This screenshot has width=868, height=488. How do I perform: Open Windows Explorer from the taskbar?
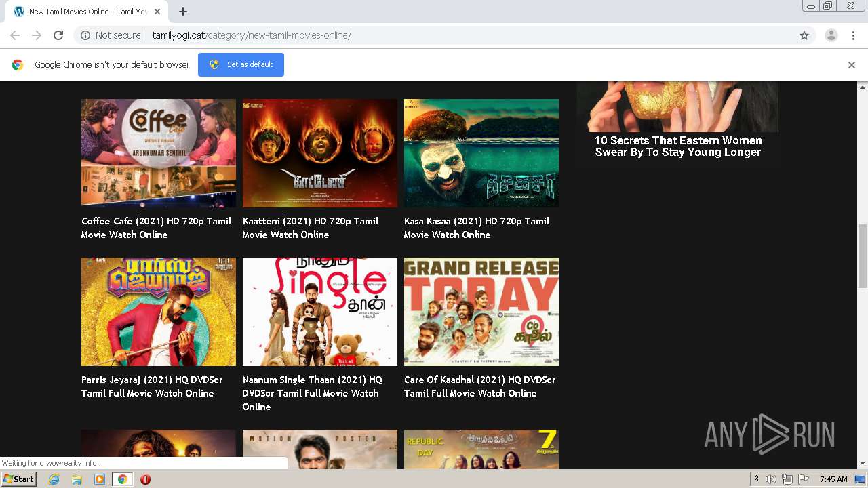[77, 479]
